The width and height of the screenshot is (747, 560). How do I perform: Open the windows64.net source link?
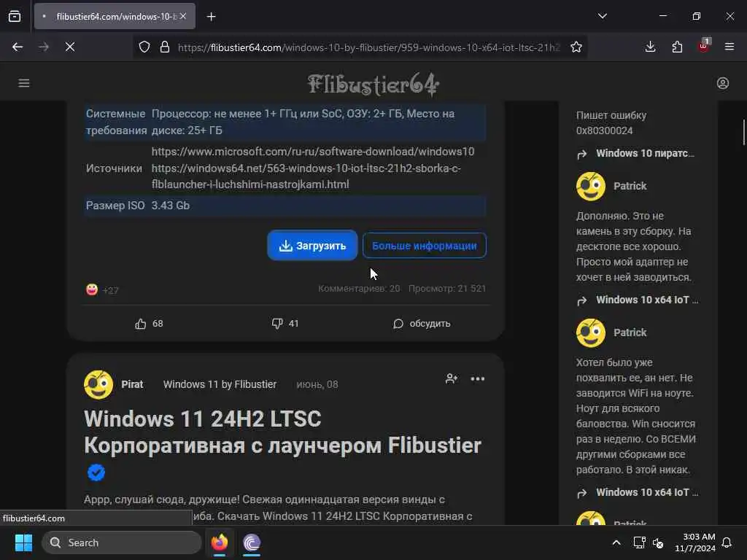[306, 176]
